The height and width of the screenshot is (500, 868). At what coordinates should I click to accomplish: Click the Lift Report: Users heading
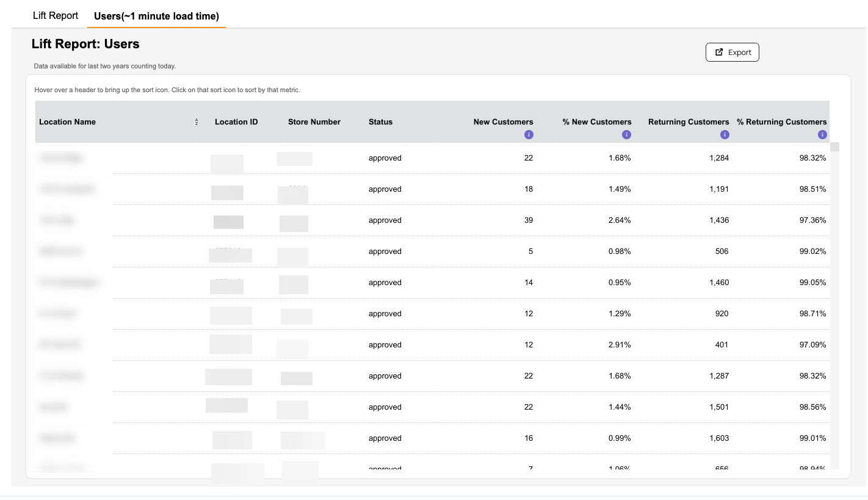click(85, 44)
